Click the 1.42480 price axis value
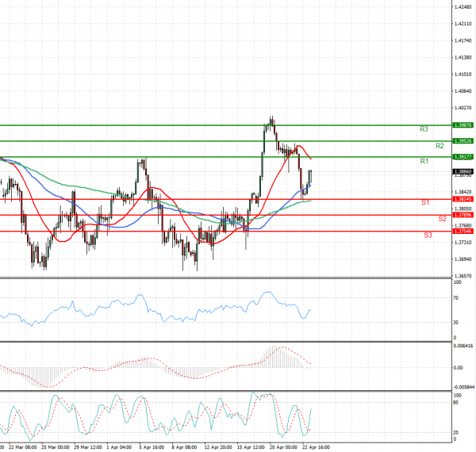 (463, 7)
